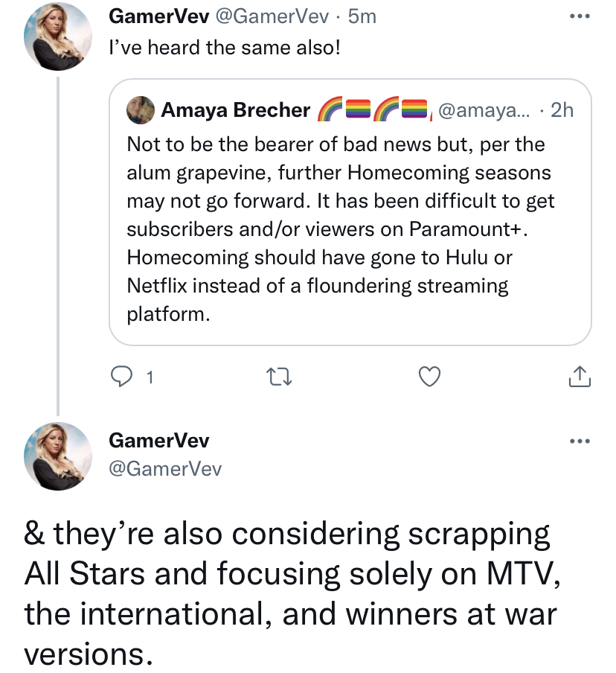Image resolution: width=616 pixels, height=673 pixels.
Task: Select "I've heard the same also!" tweet text
Action: (225, 47)
